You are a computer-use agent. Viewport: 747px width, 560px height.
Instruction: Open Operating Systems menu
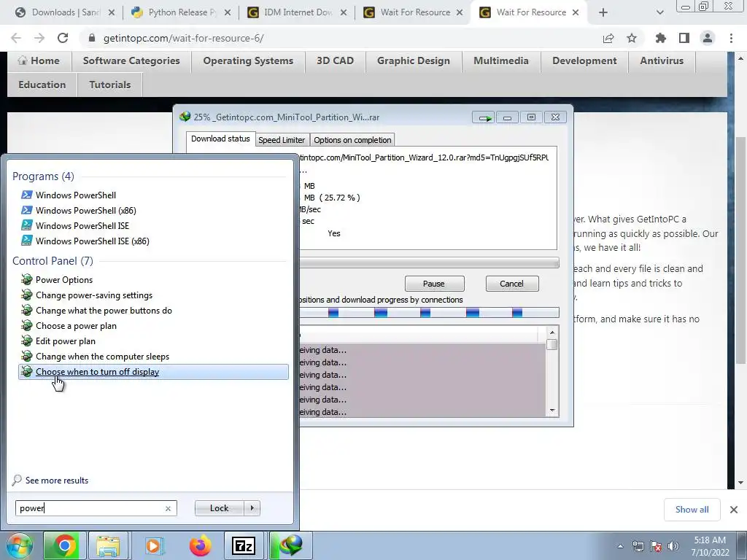pyautogui.click(x=248, y=61)
